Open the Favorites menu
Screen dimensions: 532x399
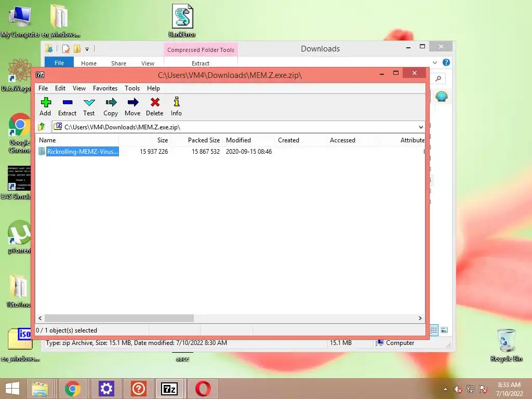(105, 88)
